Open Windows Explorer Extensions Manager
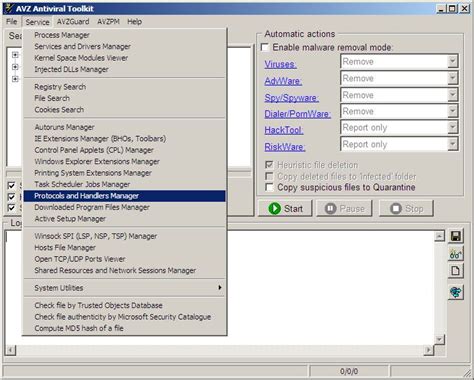474x380 pixels. click(125, 161)
